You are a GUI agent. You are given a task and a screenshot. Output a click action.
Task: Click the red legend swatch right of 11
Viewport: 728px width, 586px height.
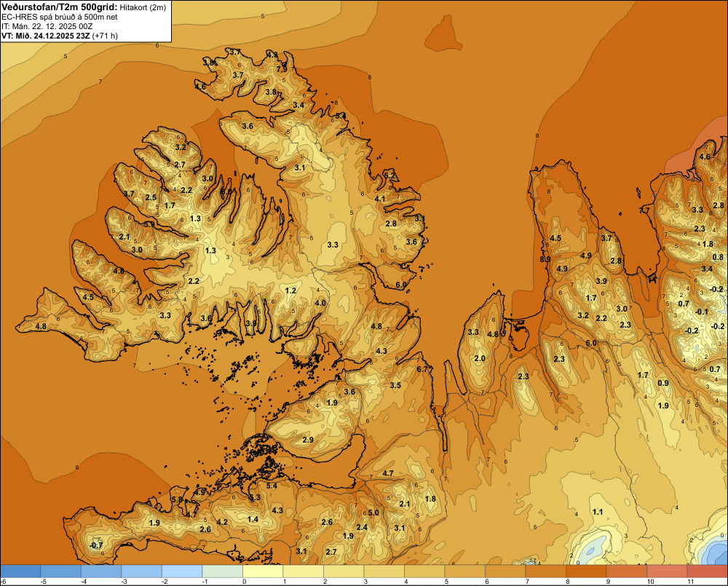707,571
